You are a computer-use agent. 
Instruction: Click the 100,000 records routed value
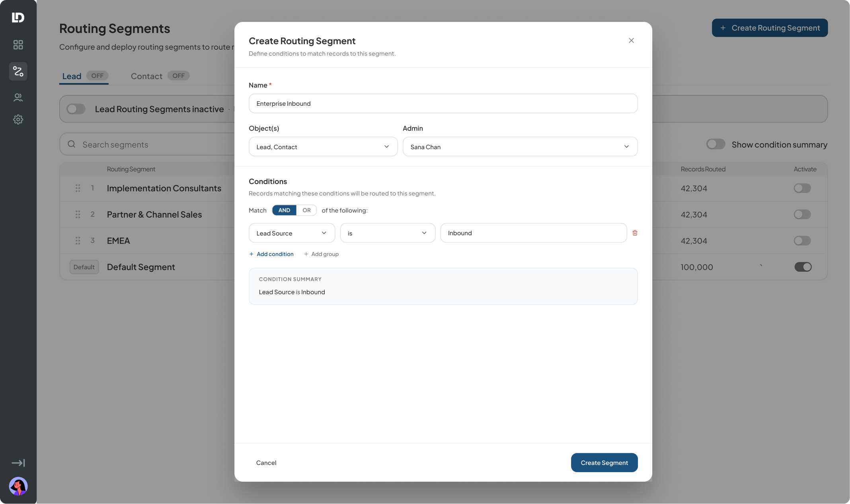[x=696, y=267]
